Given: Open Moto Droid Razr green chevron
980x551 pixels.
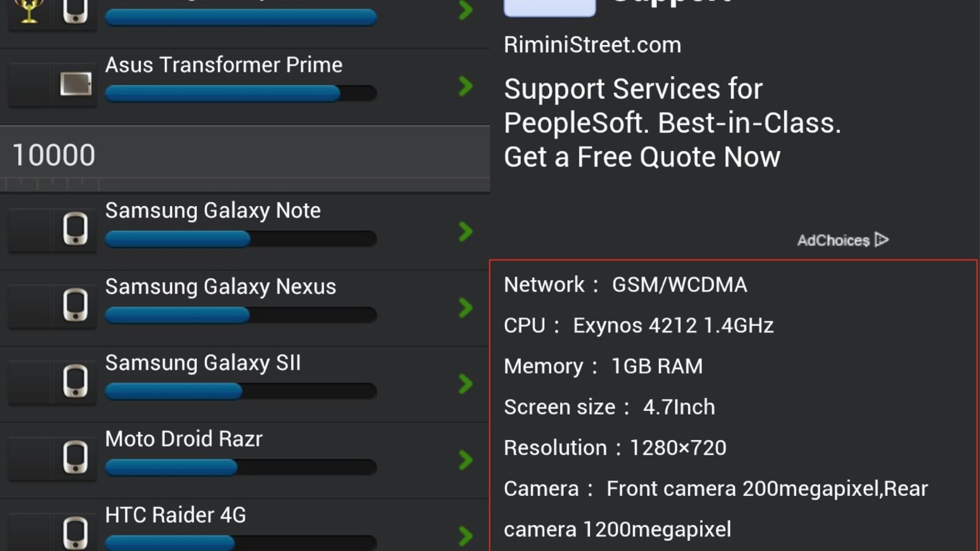Looking at the screenshot, I should (465, 460).
